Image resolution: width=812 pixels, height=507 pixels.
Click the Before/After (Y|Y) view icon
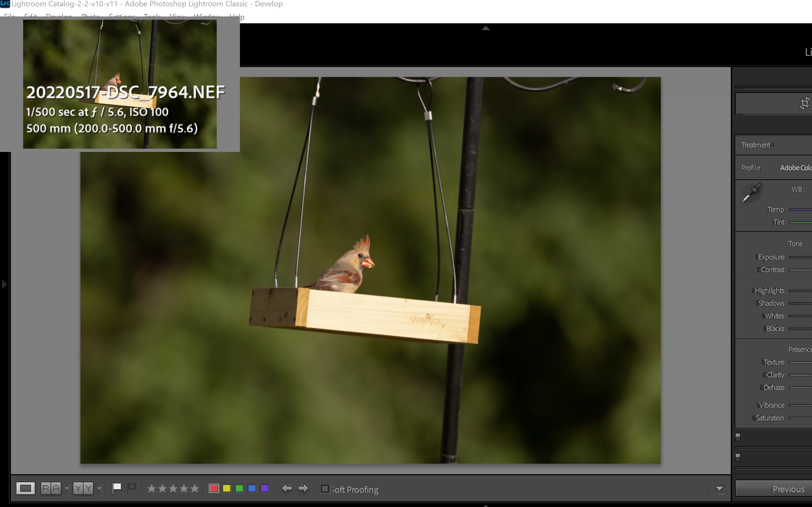(83, 488)
